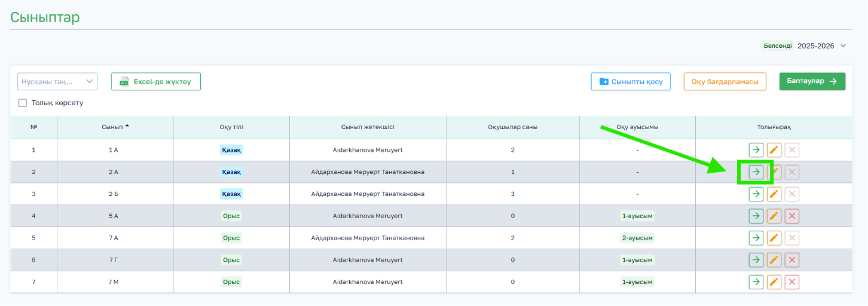
Task: Open details arrow for class 2 А
Action: [756, 172]
